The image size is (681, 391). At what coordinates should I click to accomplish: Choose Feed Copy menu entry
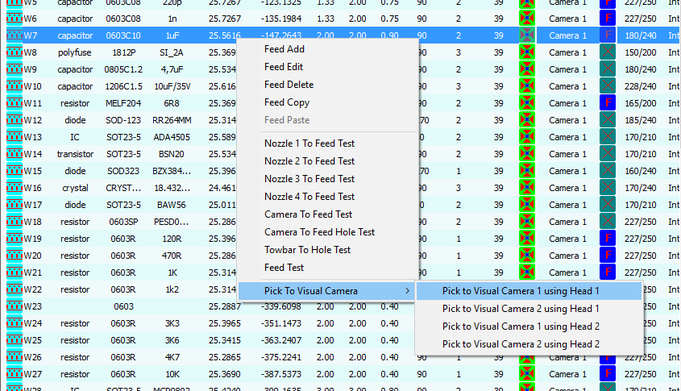287,103
